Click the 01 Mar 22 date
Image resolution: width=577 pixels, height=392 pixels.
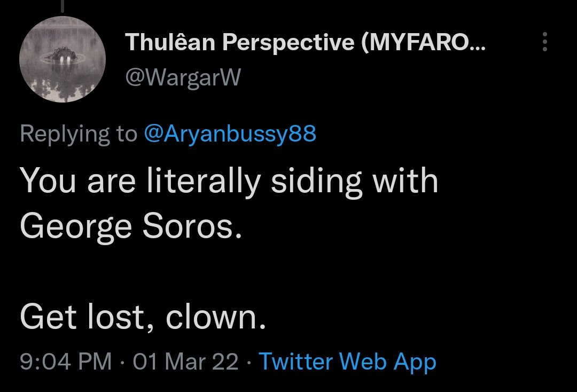(x=185, y=362)
